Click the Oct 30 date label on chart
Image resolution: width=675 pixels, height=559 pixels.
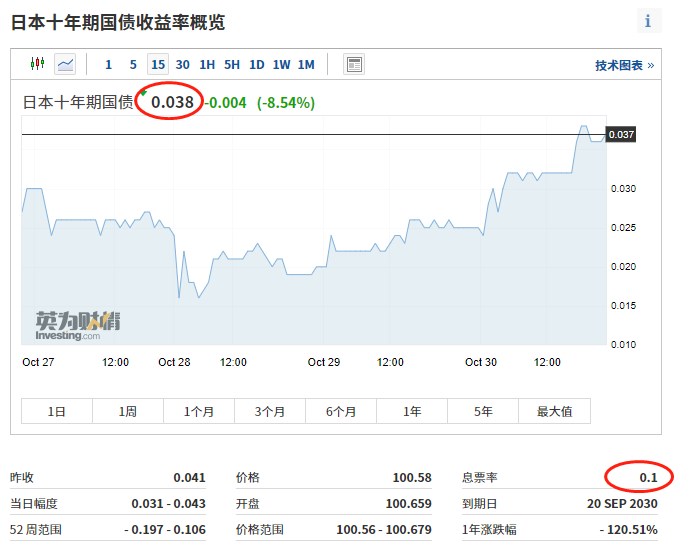tap(481, 362)
